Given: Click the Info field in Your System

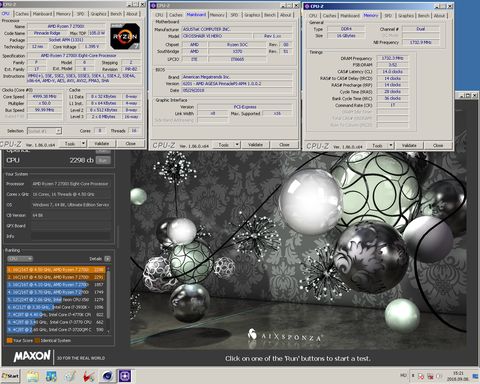Looking at the screenshot, I should click(71, 236).
